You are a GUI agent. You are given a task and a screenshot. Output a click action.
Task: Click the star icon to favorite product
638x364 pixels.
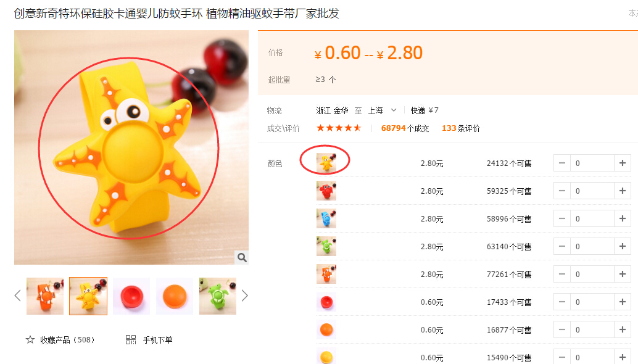pos(30,339)
